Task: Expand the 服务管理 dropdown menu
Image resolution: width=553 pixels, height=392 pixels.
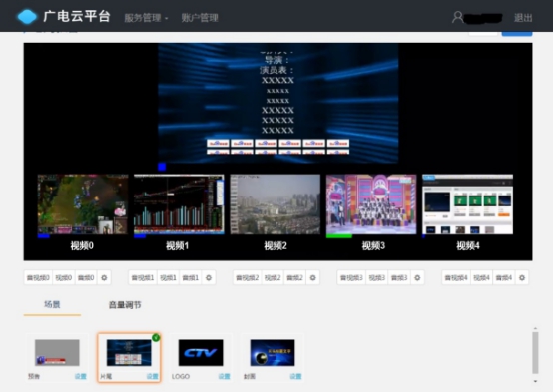Action: (x=146, y=18)
